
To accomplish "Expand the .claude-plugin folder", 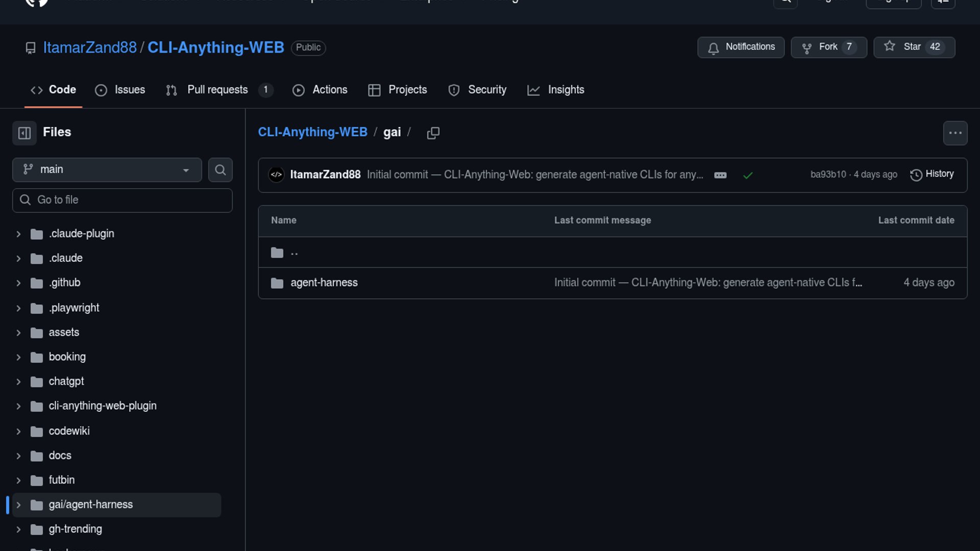I will pyautogui.click(x=18, y=234).
